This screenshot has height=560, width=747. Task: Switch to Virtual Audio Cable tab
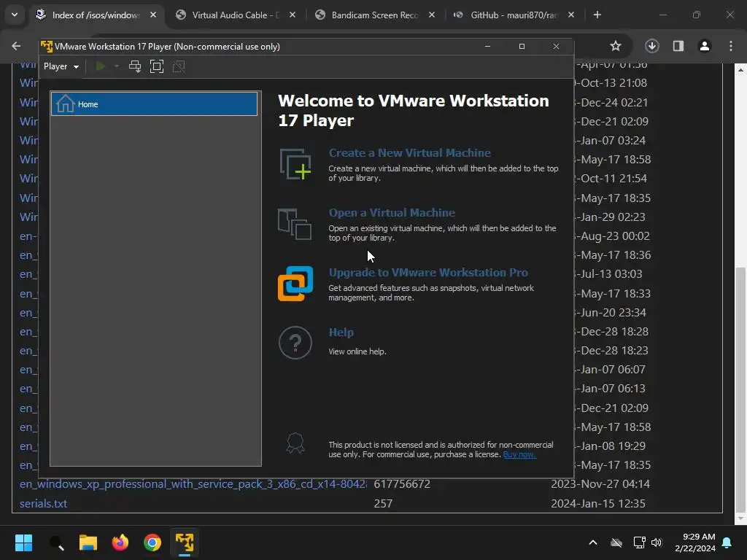pyautogui.click(x=236, y=15)
